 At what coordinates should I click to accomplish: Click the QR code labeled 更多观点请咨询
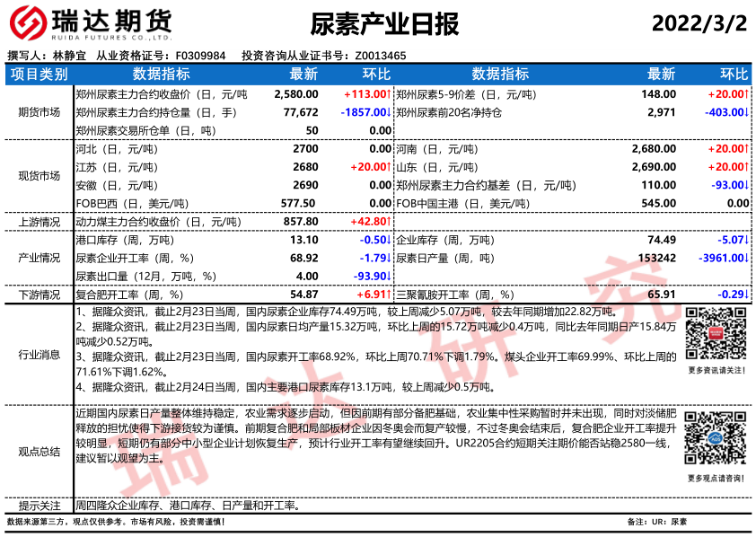(x=715, y=440)
